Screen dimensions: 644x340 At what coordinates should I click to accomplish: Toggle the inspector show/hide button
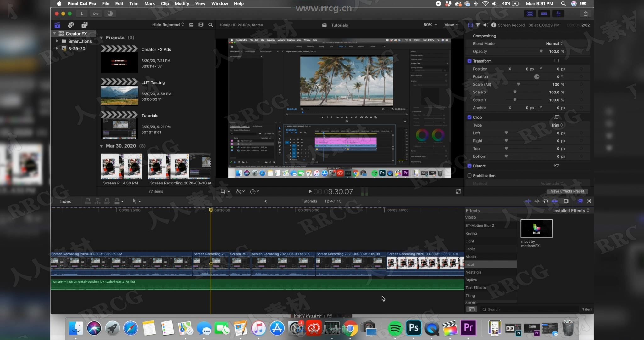tap(558, 14)
